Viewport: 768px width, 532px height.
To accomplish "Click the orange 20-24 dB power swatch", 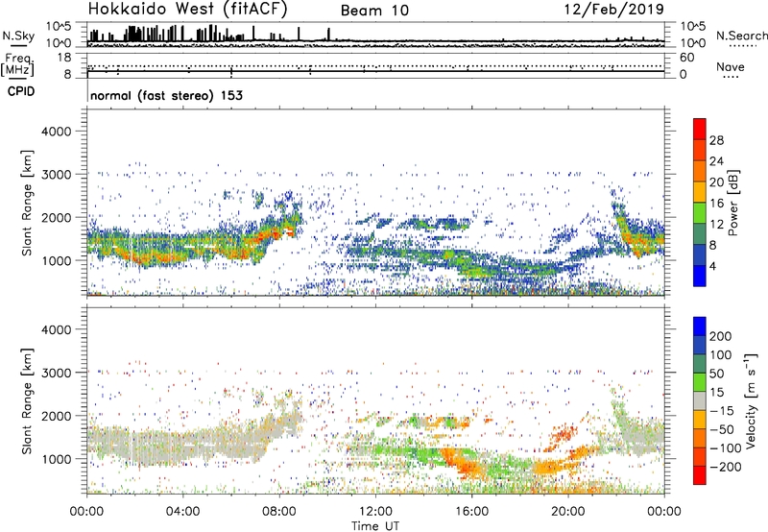I will pyautogui.click(x=700, y=171).
